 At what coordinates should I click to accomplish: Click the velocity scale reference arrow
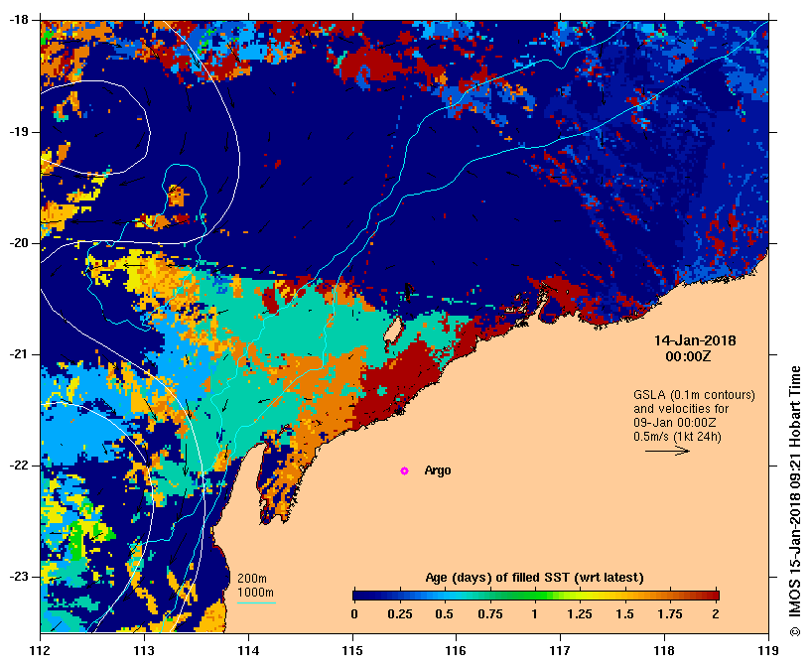667,451
